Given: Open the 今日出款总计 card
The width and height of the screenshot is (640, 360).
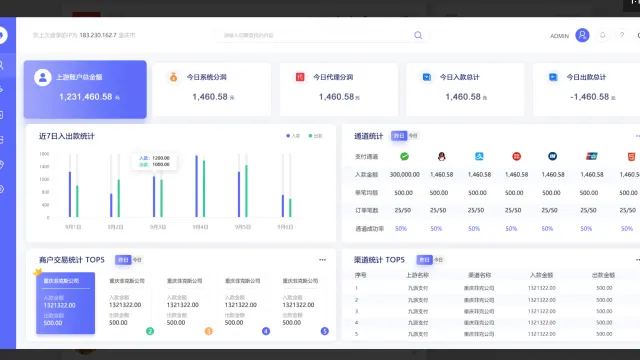Looking at the screenshot, I should (587, 89).
